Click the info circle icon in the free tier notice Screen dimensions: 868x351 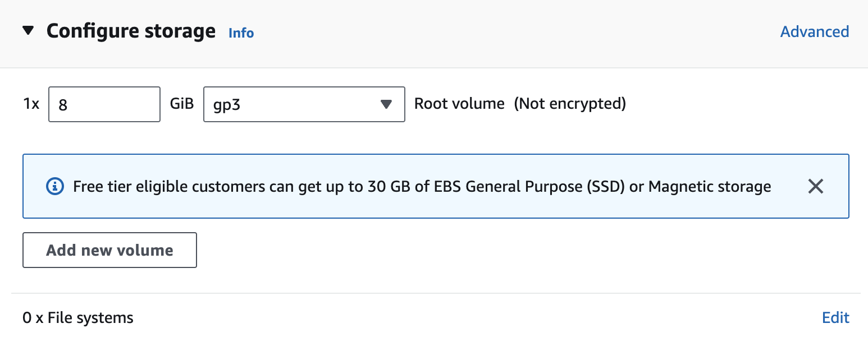(54, 186)
